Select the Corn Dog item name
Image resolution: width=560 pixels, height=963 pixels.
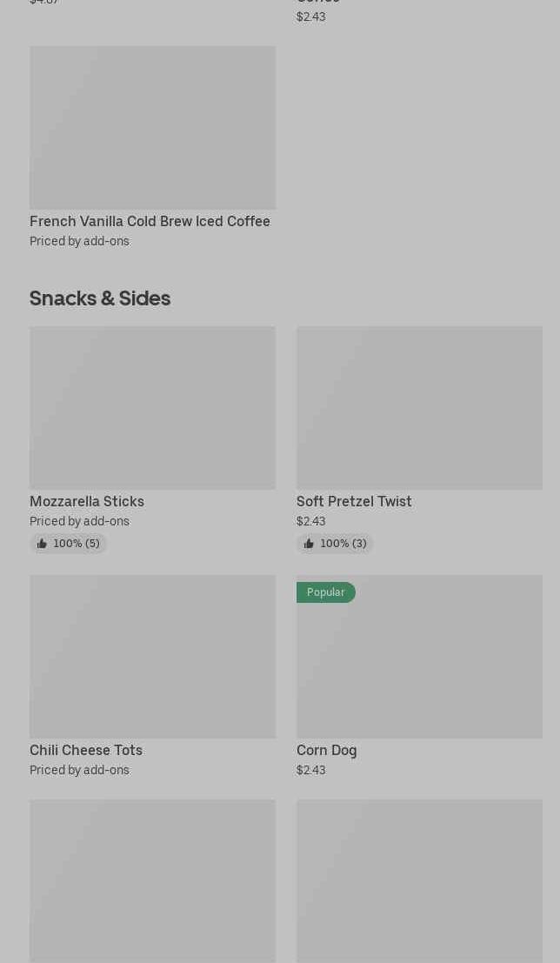327,751
